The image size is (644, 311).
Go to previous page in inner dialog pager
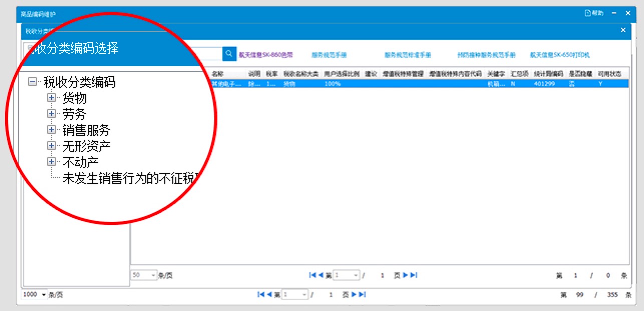320,275
